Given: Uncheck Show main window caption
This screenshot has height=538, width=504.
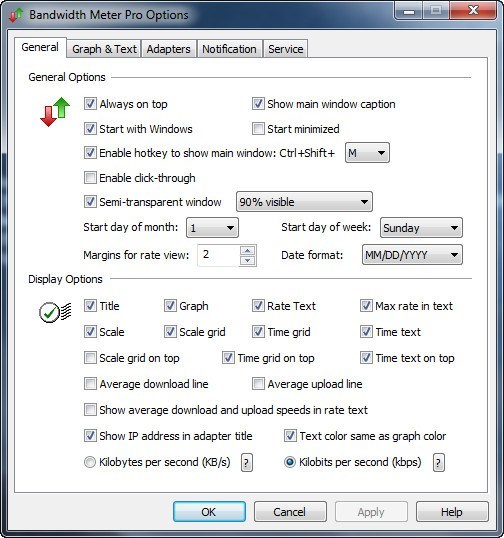Looking at the screenshot, I should pos(258,104).
